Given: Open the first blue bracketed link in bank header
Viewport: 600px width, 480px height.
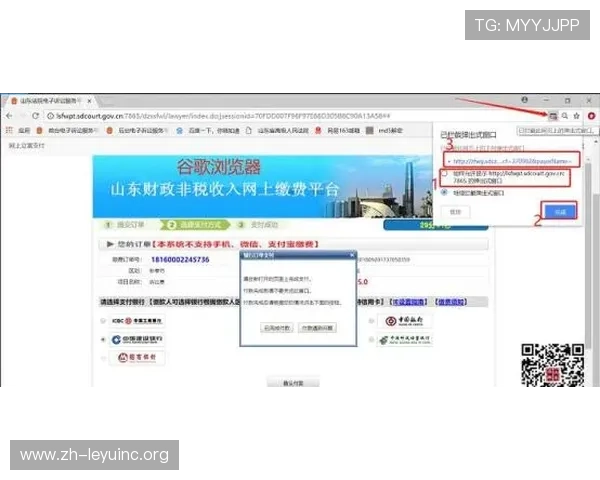Looking at the screenshot, I should pos(409,302).
